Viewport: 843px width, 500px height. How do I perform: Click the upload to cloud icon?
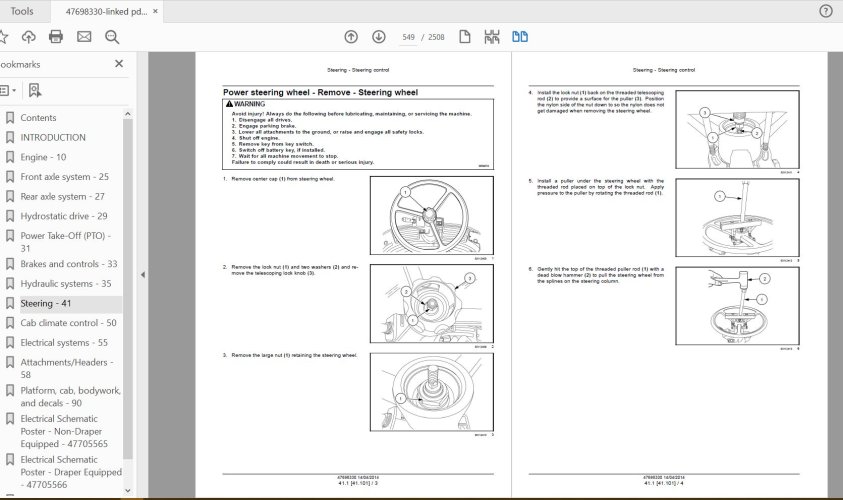point(28,37)
